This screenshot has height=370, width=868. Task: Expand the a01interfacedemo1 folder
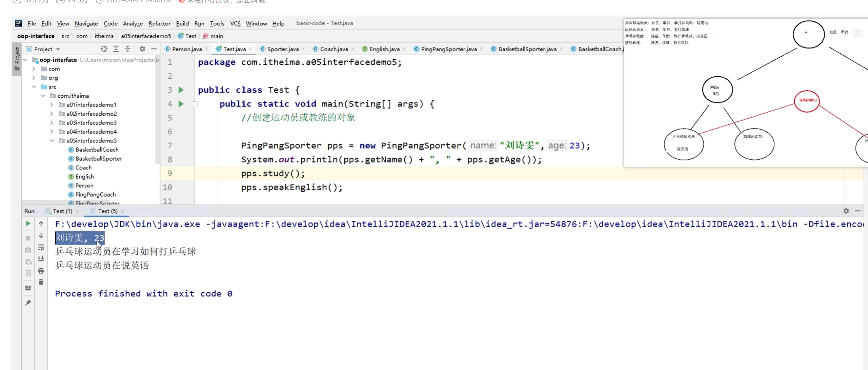[x=52, y=104]
